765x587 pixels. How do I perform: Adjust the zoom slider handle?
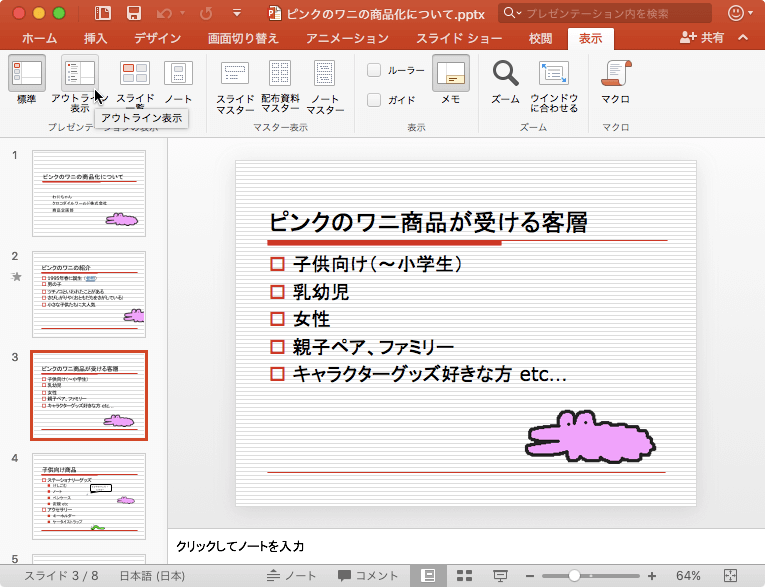575,576
